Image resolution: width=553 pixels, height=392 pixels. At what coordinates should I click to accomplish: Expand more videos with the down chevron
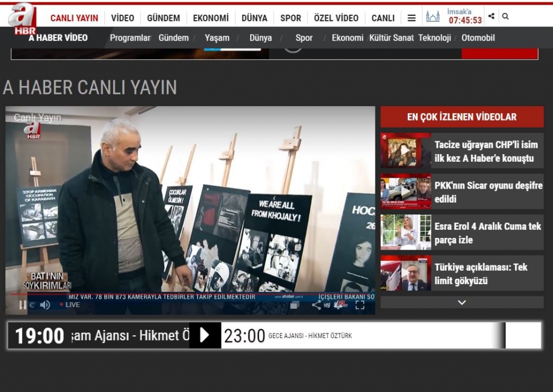pos(462,302)
